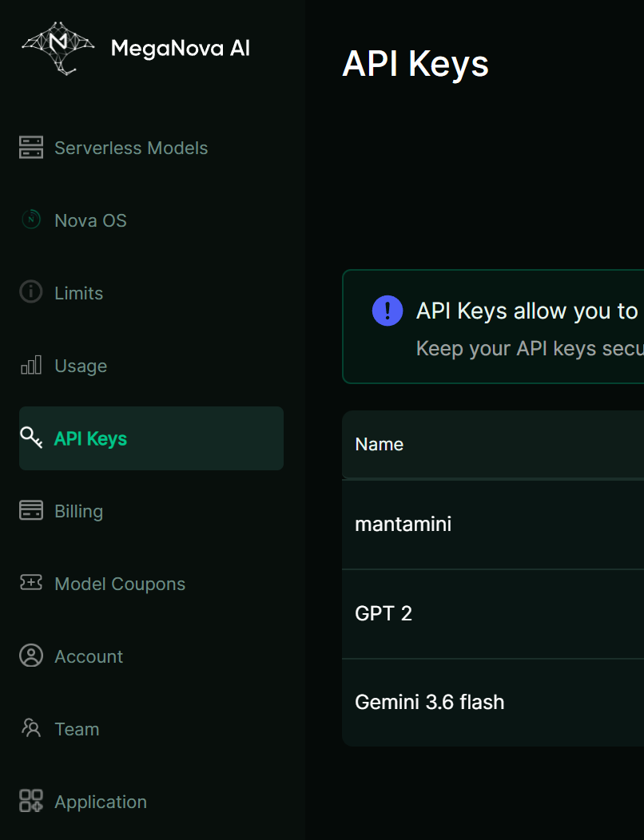The image size is (644, 840).
Task: Select the Gemini 3.6 flash key row
Action: (493, 703)
